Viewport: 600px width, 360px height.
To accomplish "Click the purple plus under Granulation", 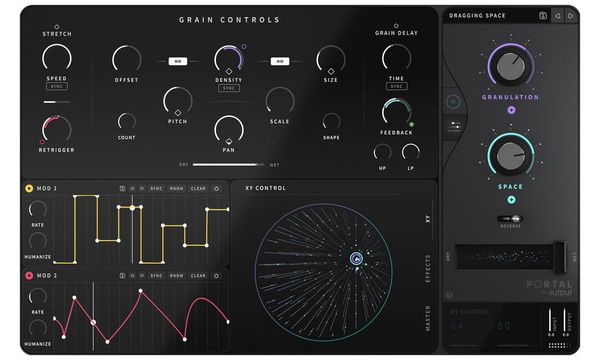I will click(x=511, y=110).
